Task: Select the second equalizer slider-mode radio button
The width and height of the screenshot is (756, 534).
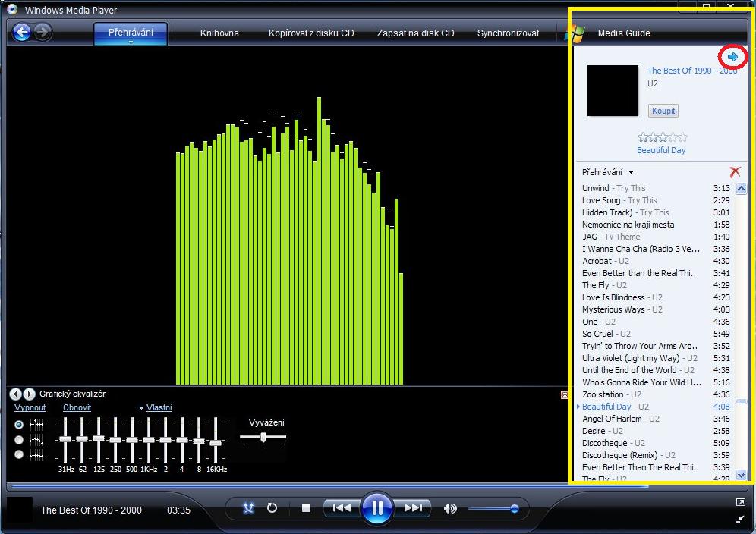Action: click(x=19, y=440)
